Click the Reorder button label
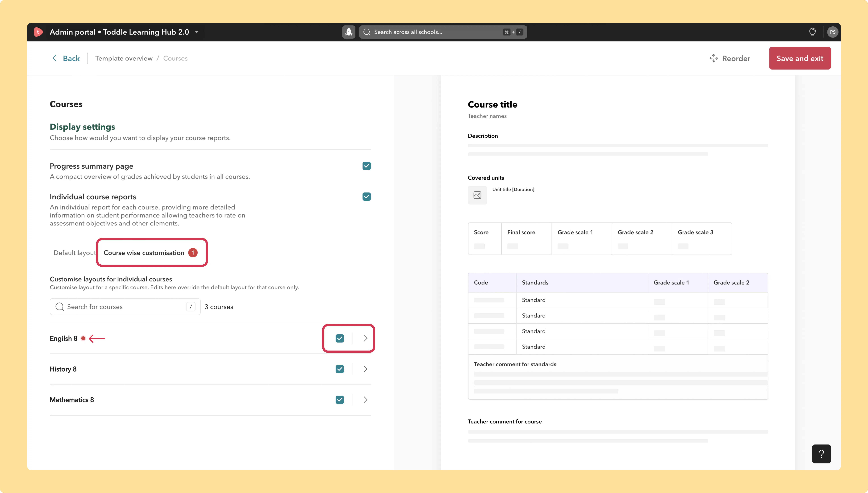This screenshot has width=868, height=493. 736,58
